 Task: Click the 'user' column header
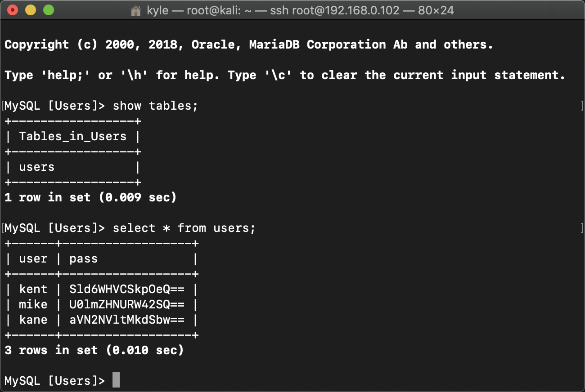[x=33, y=259]
